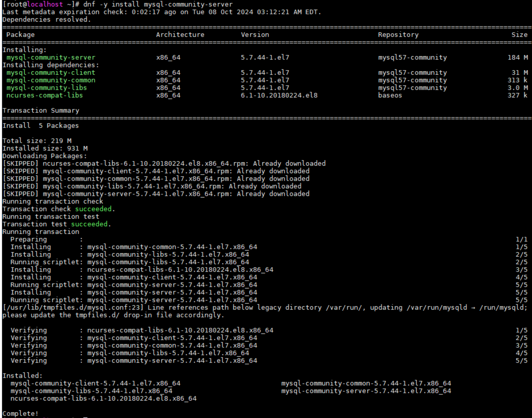The height and width of the screenshot is (418, 532).
Task: Click the 'Running scriptlet: mysql-community-libs' line
Action: point(269,262)
